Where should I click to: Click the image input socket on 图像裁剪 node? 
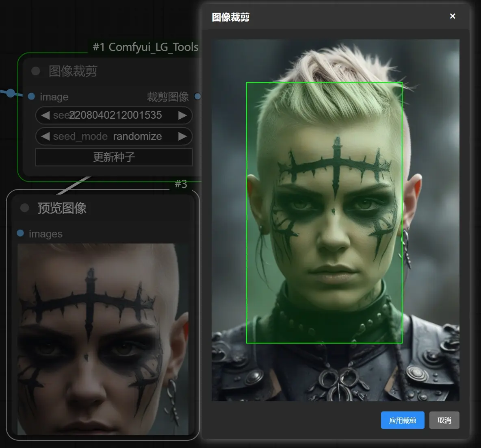(x=31, y=96)
